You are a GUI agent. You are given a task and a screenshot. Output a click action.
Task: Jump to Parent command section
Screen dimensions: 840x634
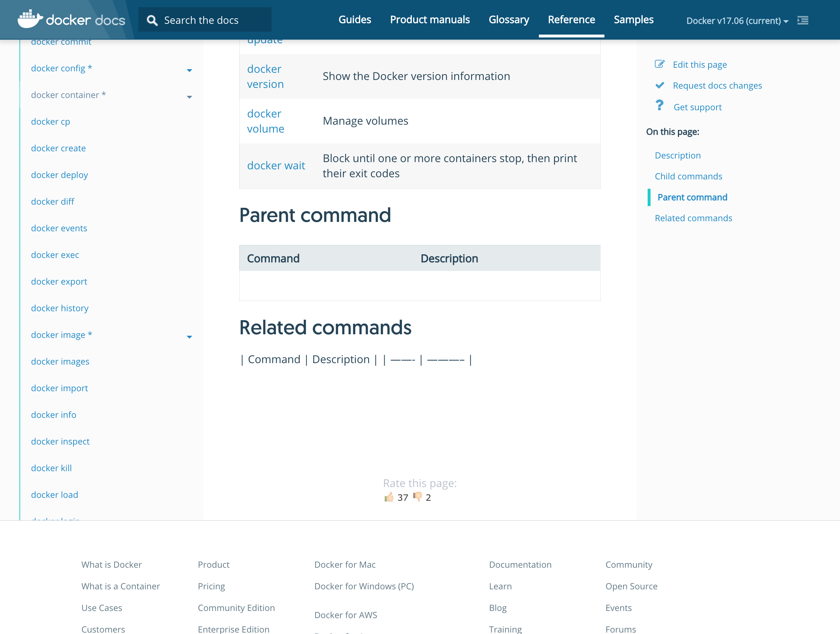pos(692,197)
